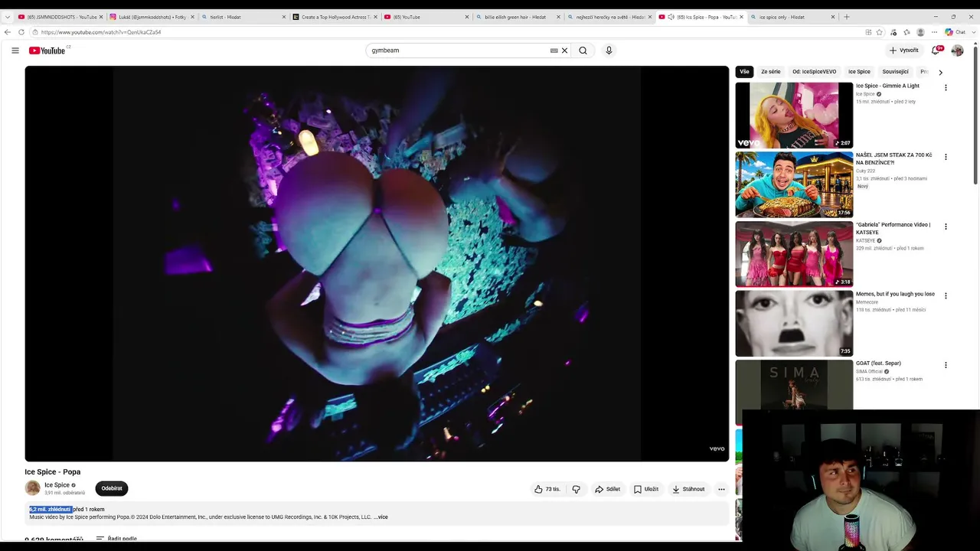Dislike the video with the thumbs-down icon

[577, 489]
